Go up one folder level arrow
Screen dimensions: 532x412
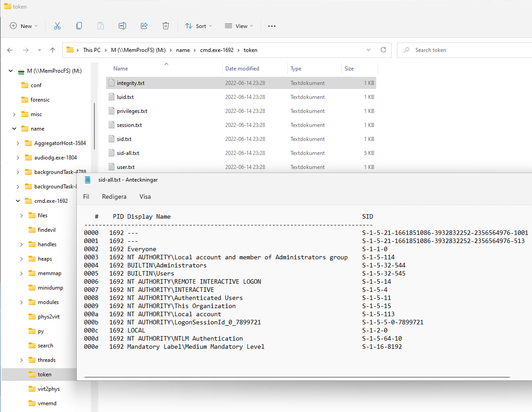[x=52, y=50]
